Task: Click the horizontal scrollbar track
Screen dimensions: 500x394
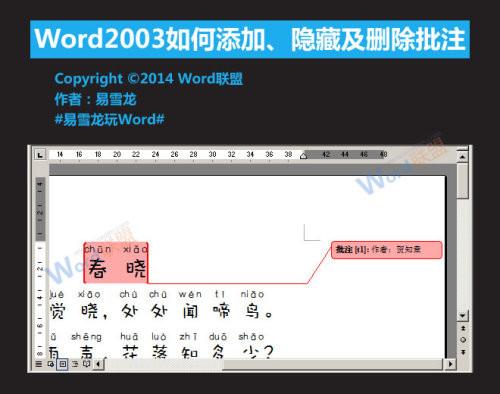Action: (274, 364)
